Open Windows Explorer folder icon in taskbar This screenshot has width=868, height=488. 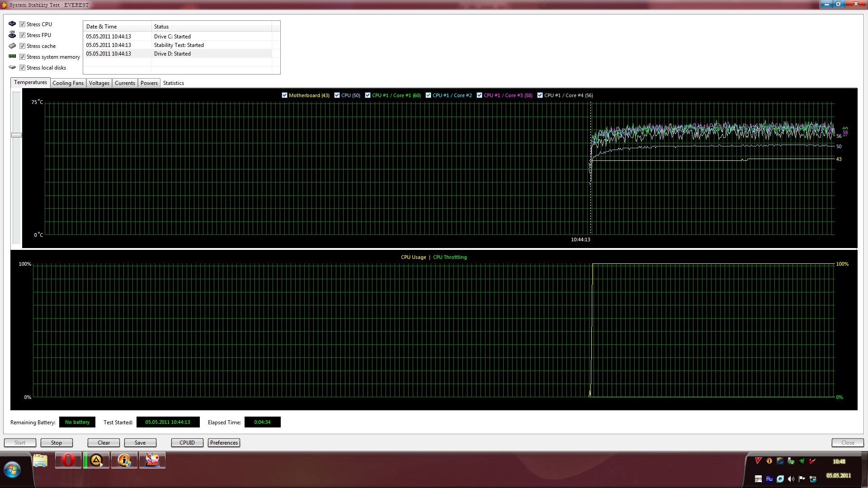coord(40,460)
